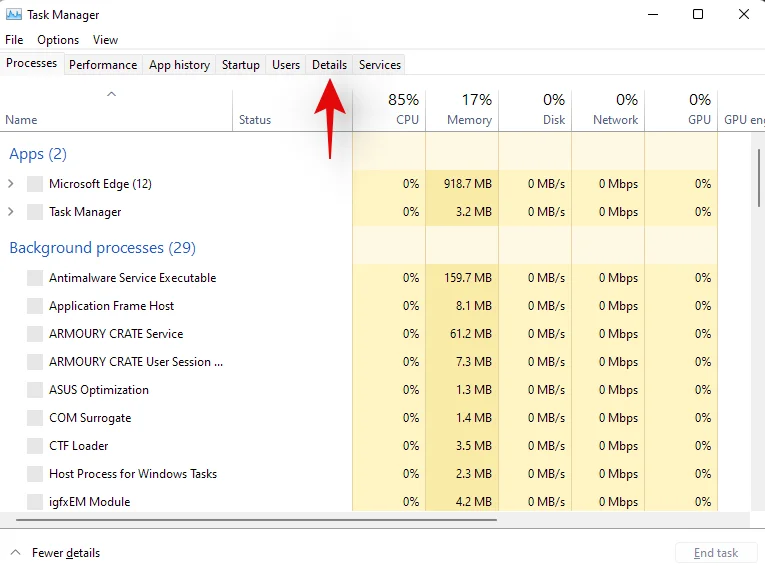Click the Task Manager process row icon
Viewport: 765px width, 573px height.
[x=35, y=212]
